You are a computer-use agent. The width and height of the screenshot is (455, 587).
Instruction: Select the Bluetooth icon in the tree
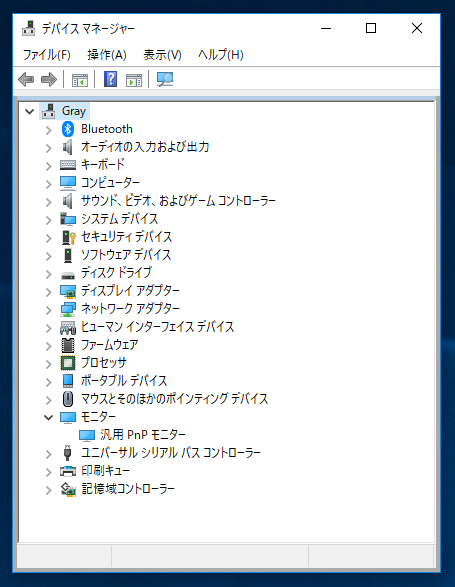pos(68,129)
